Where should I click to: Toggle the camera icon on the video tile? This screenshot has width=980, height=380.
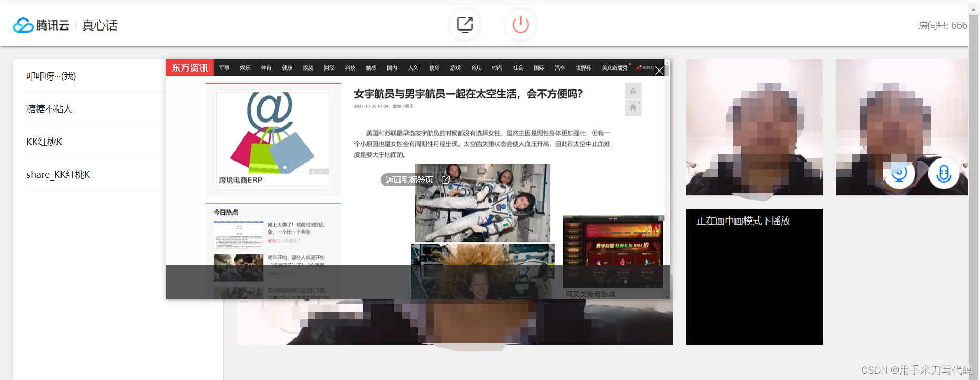[900, 173]
